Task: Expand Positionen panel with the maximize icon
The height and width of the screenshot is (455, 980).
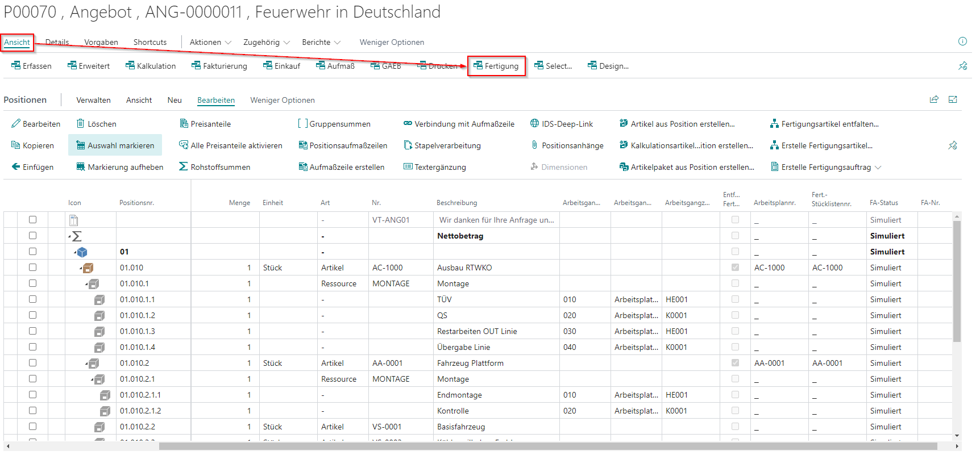Action: click(953, 99)
